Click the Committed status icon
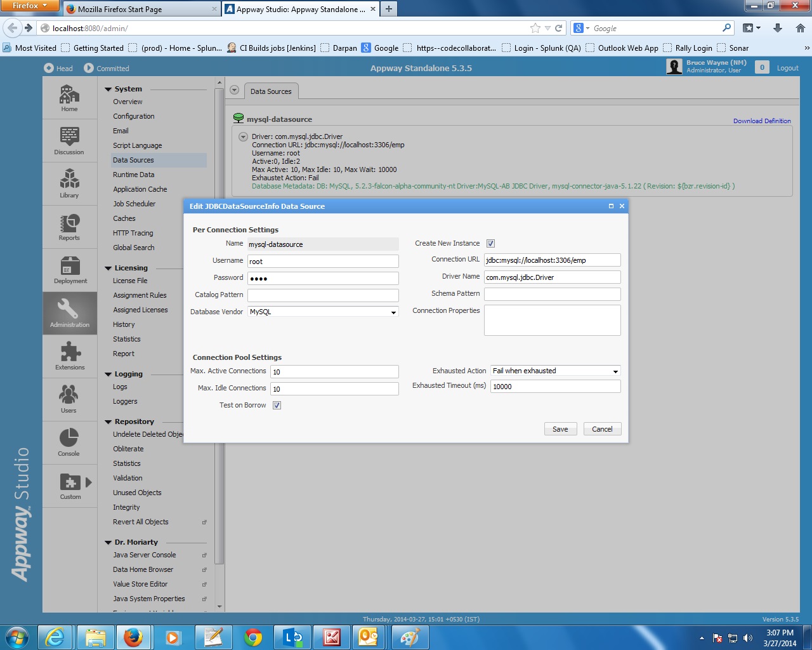 [x=89, y=68]
